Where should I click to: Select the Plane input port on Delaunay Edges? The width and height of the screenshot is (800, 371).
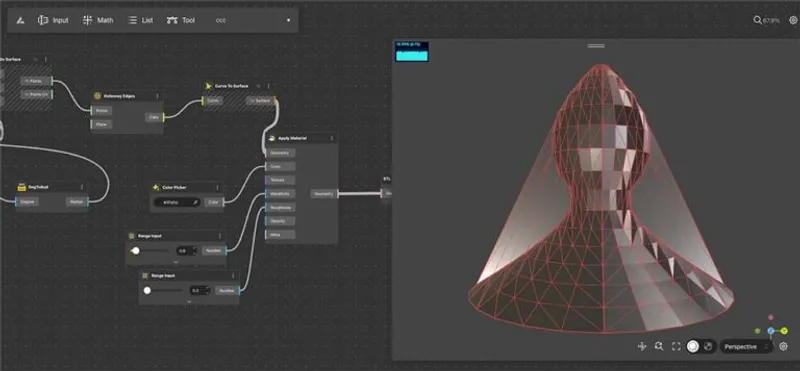point(102,124)
